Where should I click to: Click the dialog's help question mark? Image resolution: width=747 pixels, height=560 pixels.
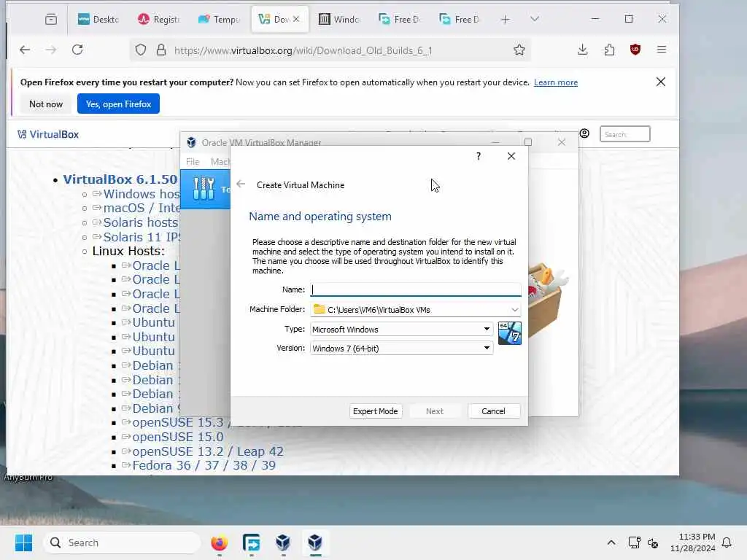click(479, 156)
